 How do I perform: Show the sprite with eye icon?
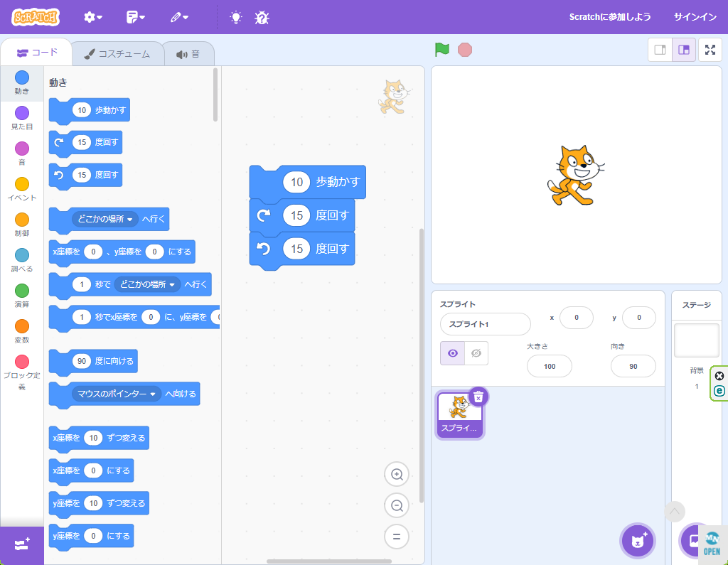click(453, 353)
